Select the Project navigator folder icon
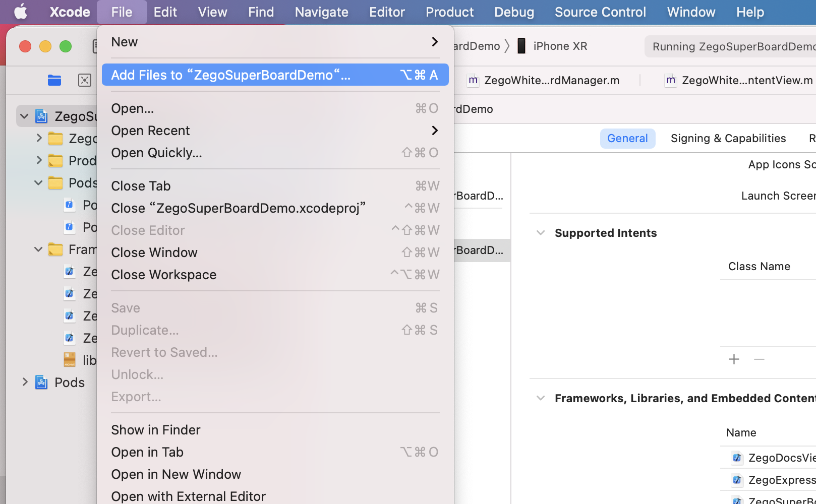816x504 pixels. click(54, 80)
